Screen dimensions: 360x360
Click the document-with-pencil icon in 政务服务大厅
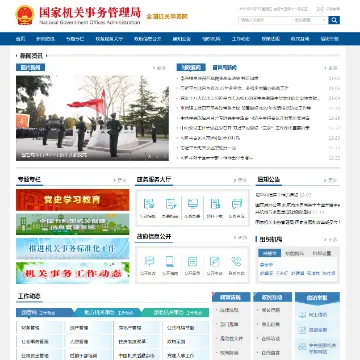pyautogui.click(x=171, y=204)
